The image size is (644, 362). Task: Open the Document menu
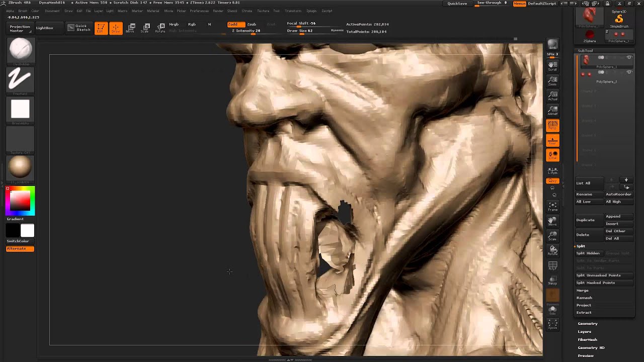52,11
